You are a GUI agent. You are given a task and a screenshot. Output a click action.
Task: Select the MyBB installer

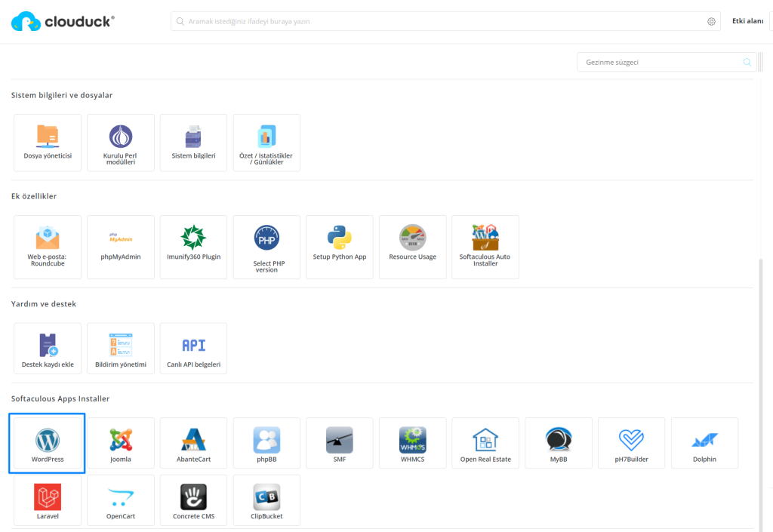click(559, 443)
